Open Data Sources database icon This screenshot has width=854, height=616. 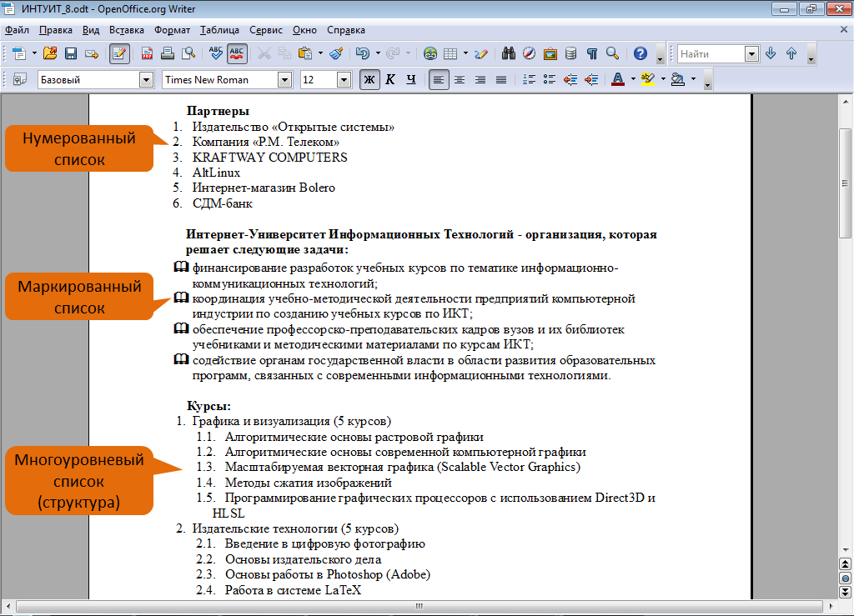570,53
